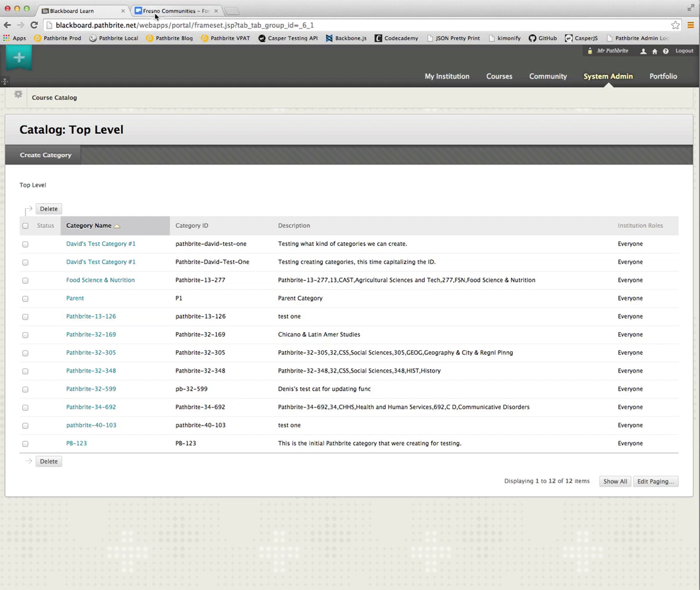Open the CasperJS bookmark

point(581,38)
